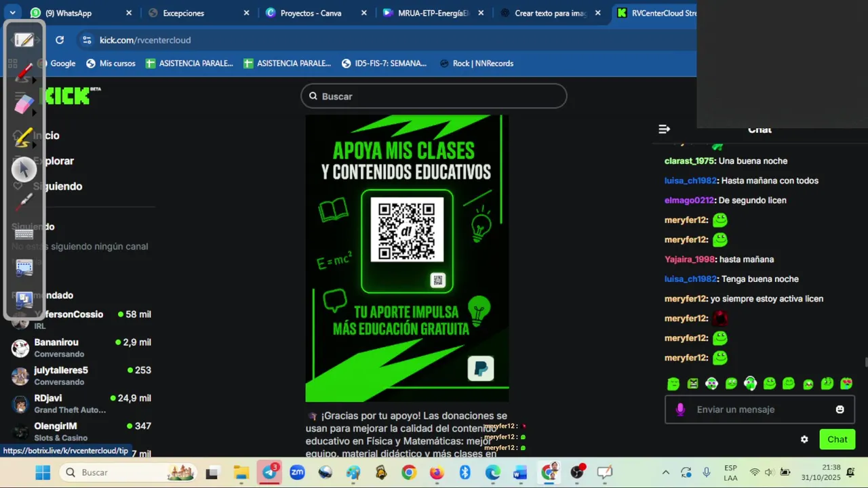
Task: Select the yellow highlighter annotation tool
Action: coord(24,138)
